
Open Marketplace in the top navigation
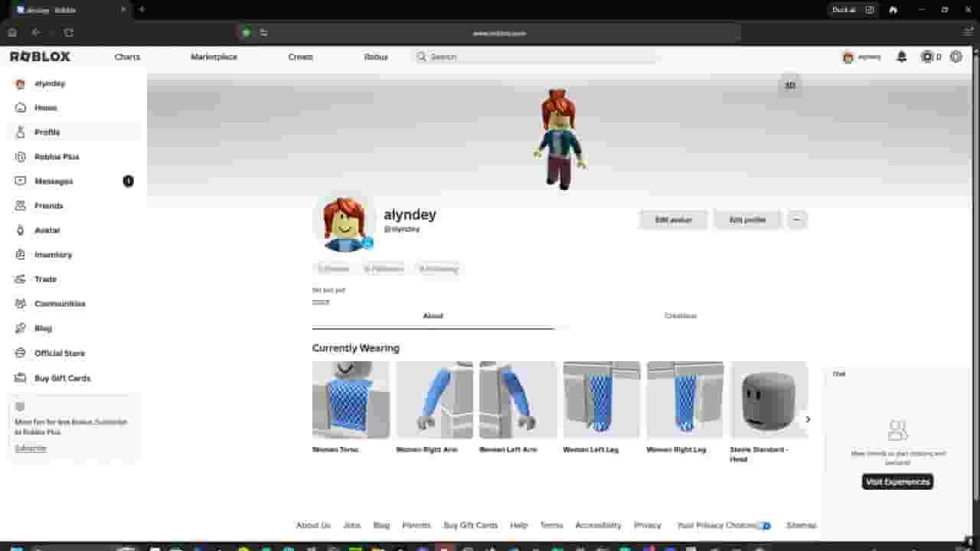coord(214,57)
